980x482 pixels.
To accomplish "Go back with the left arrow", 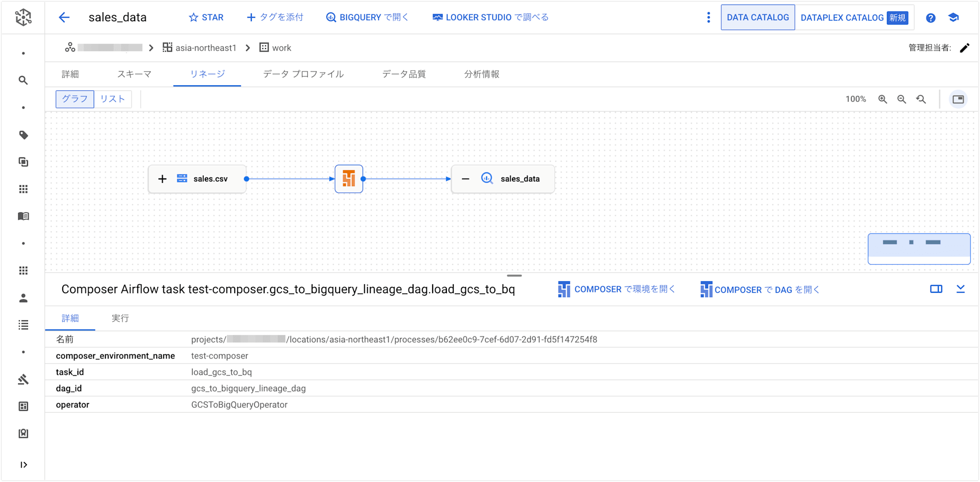I will coord(64,18).
